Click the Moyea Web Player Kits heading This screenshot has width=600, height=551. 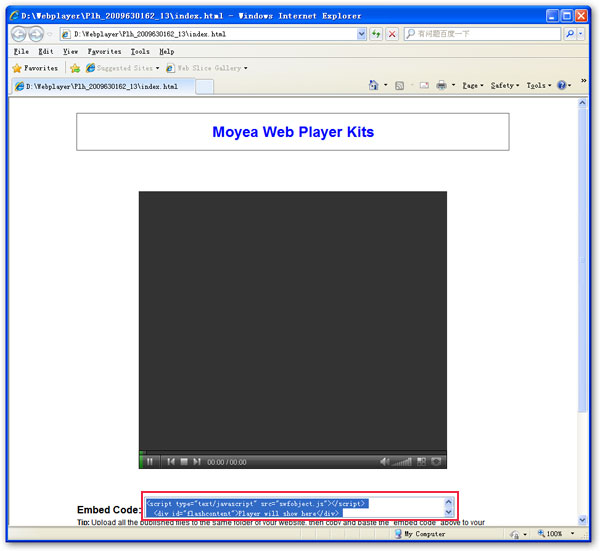(x=293, y=132)
